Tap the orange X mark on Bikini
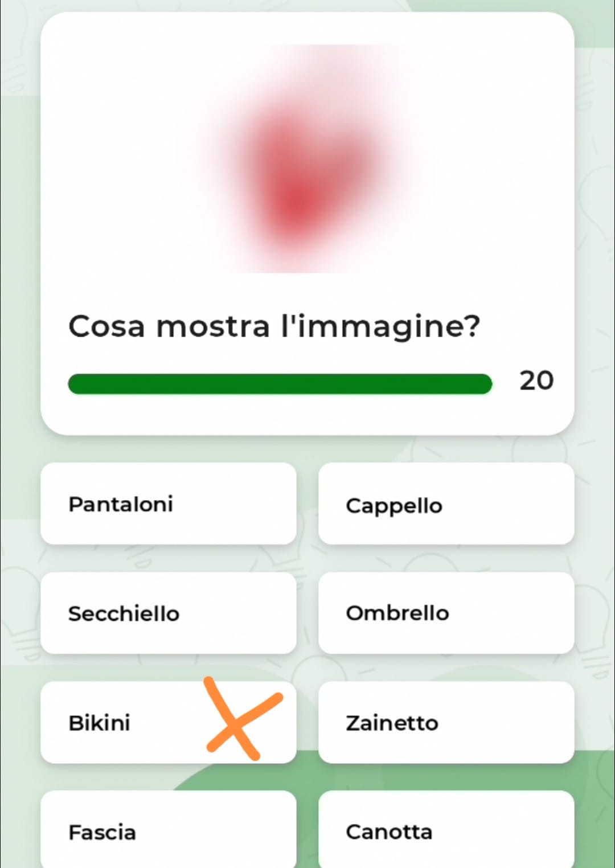 (243, 719)
